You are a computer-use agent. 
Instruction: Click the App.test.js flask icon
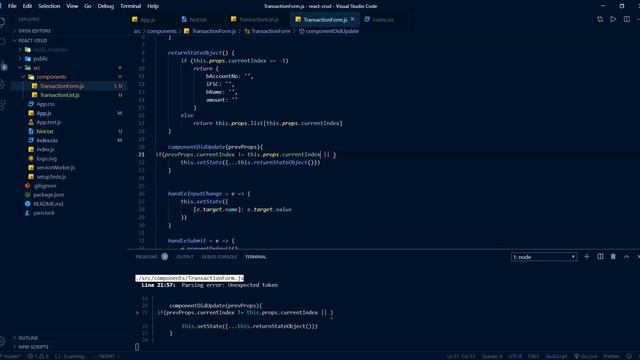[x=31, y=122]
